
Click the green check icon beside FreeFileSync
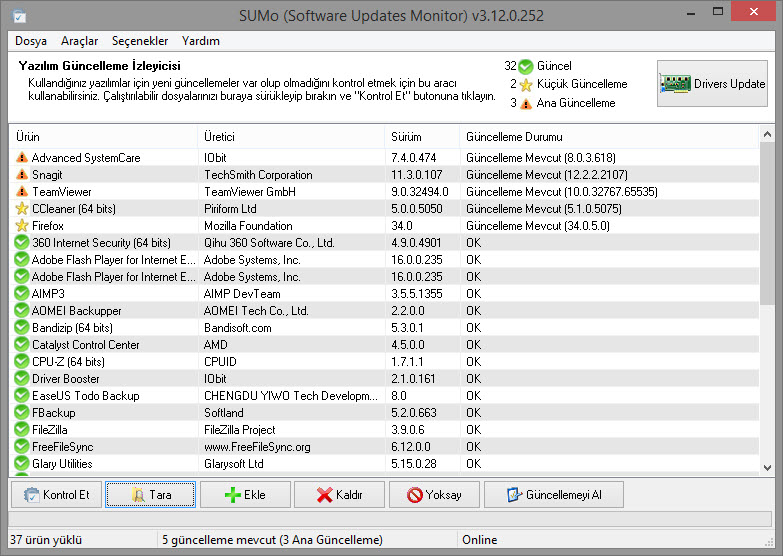21,446
